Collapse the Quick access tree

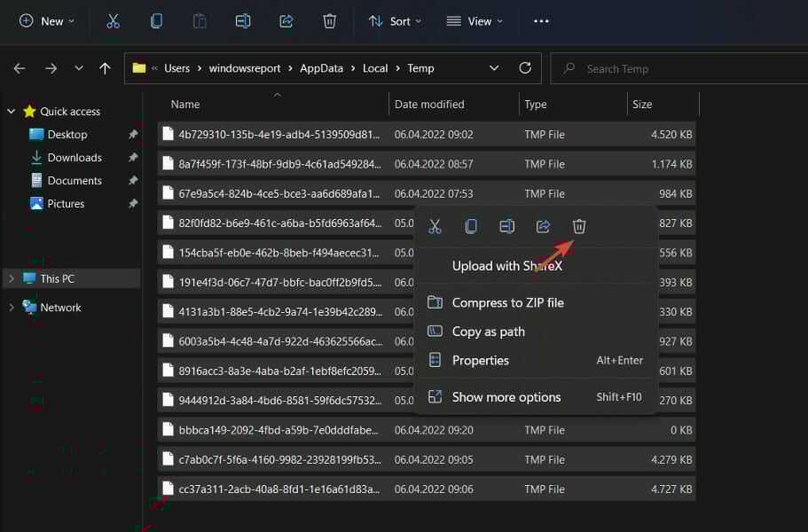tap(12, 111)
